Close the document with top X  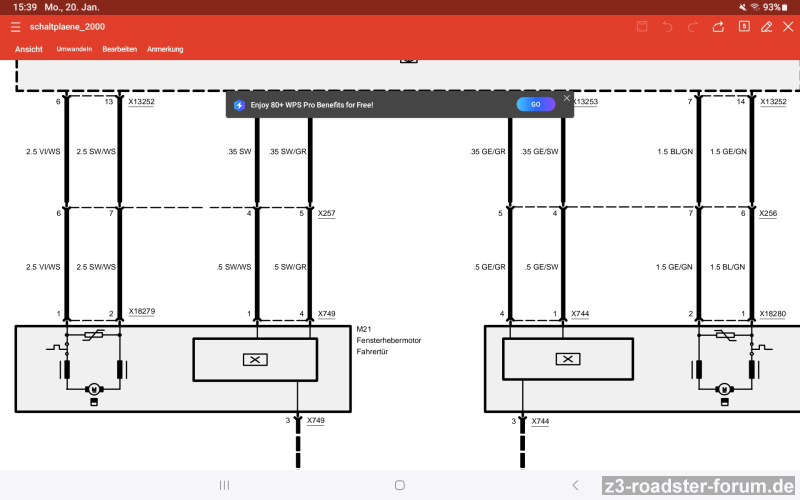(788, 27)
